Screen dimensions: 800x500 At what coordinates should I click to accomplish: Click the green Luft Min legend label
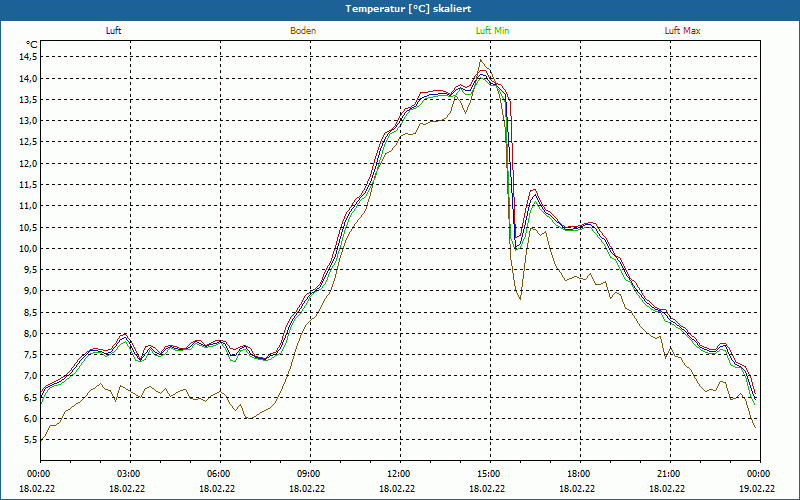492,31
